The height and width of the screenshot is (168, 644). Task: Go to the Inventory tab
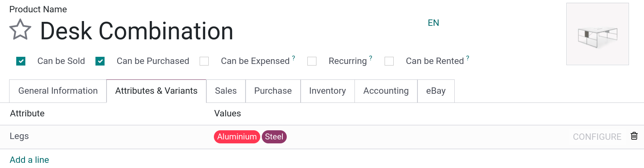tap(328, 91)
